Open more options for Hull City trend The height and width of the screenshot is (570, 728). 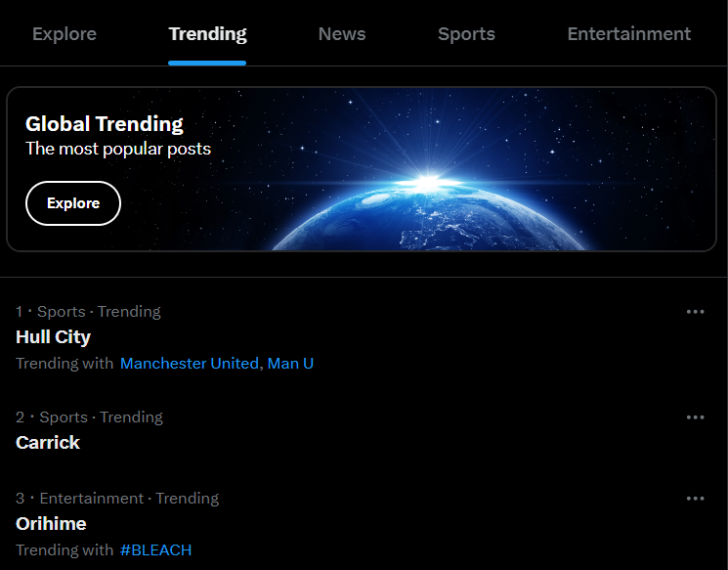pyautogui.click(x=695, y=312)
